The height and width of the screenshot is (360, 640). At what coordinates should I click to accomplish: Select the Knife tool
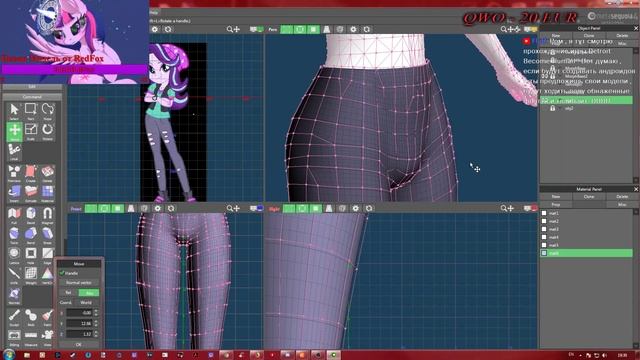[x=14, y=276]
